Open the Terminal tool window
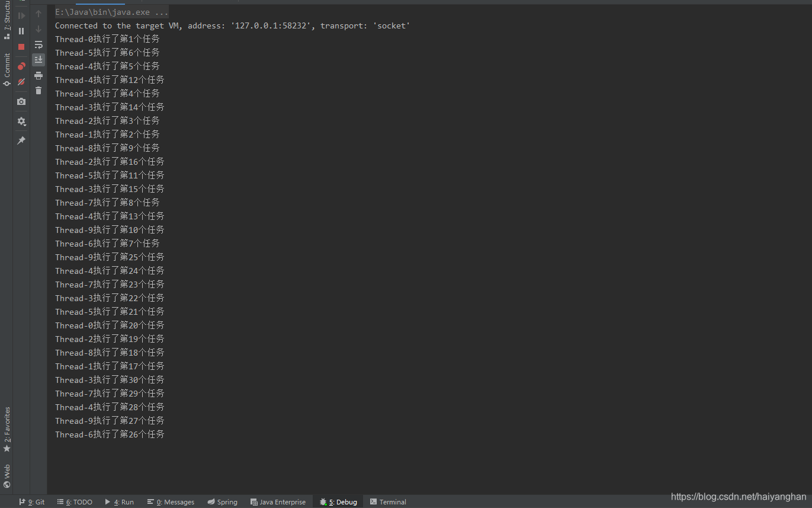Image resolution: width=812 pixels, height=508 pixels. [x=388, y=502]
